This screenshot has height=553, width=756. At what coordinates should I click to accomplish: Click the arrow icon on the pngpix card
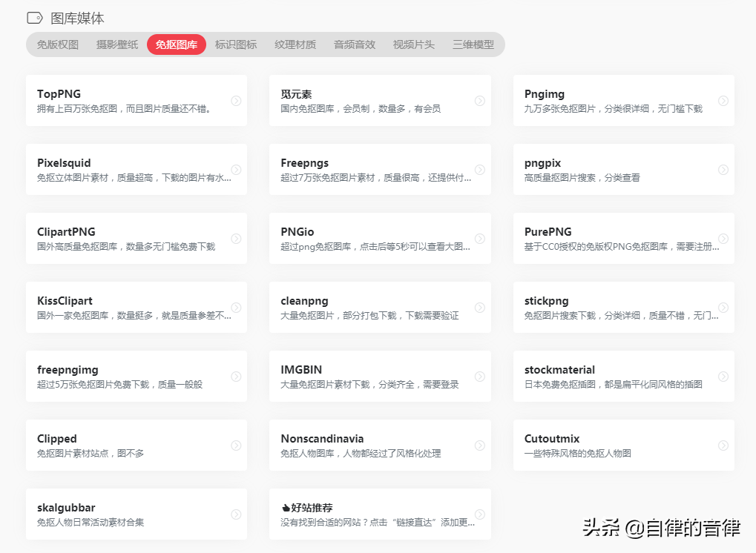click(723, 170)
